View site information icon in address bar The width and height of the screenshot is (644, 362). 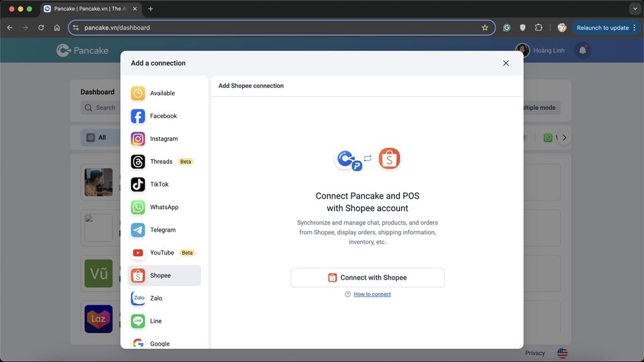[x=75, y=28]
